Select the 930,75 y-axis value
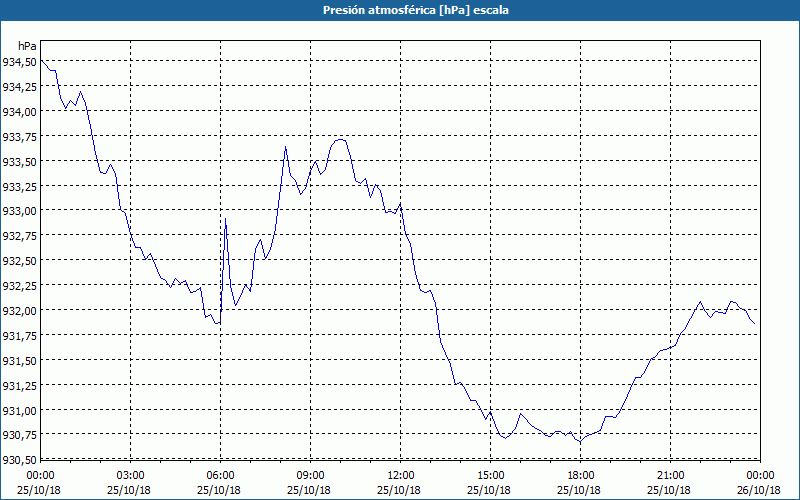The height and width of the screenshot is (500, 800). [x=19, y=435]
